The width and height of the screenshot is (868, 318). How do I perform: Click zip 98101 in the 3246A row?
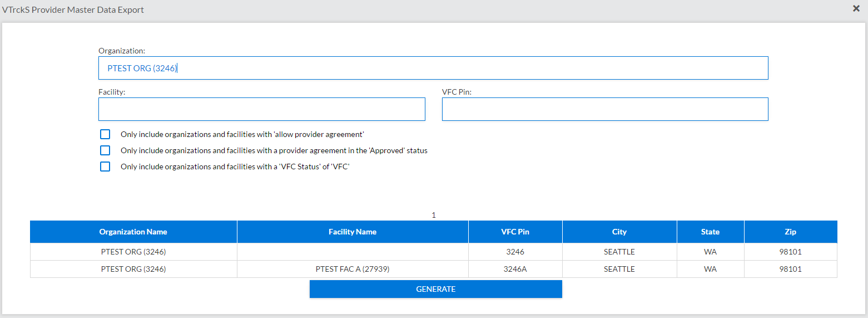[x=791, y=269]
